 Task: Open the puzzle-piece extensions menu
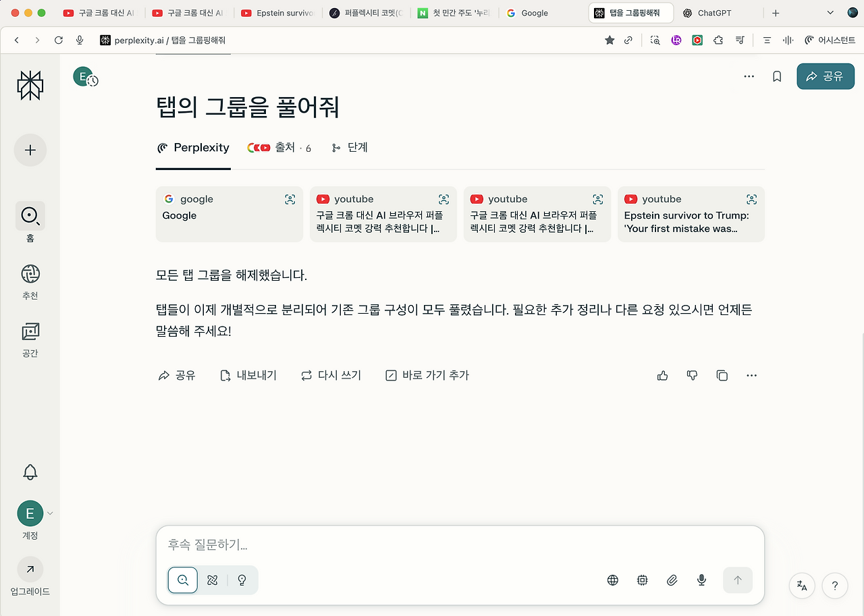[x=718, y=40]
